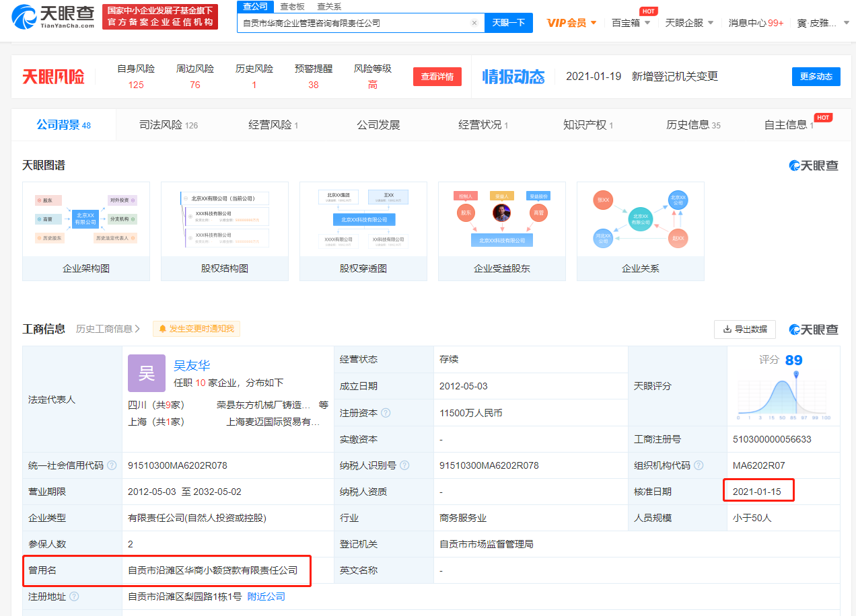
Task: Click the HOT badge above 百宝箱
Action: [x=649, y=11]
